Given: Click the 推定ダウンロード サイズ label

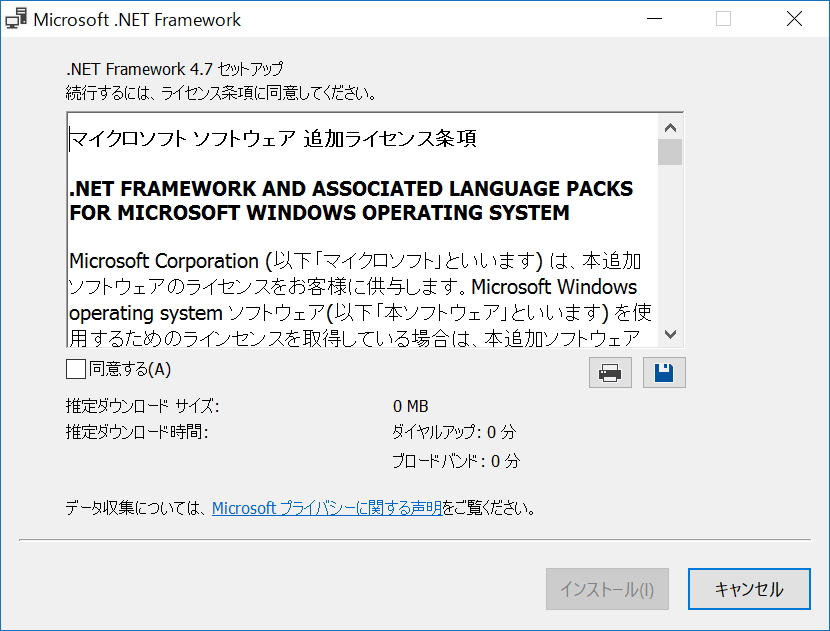Looking at the screenshot, I should tap(130, 406).
